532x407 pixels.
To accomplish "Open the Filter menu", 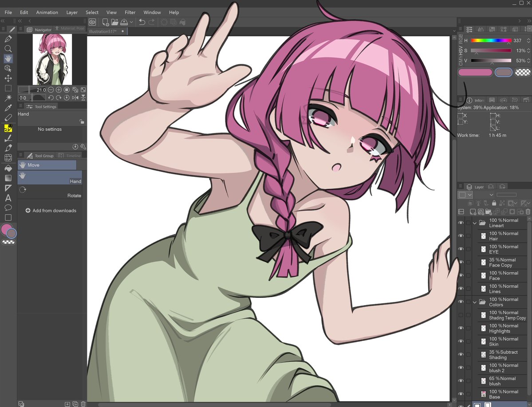I will 130,12.
